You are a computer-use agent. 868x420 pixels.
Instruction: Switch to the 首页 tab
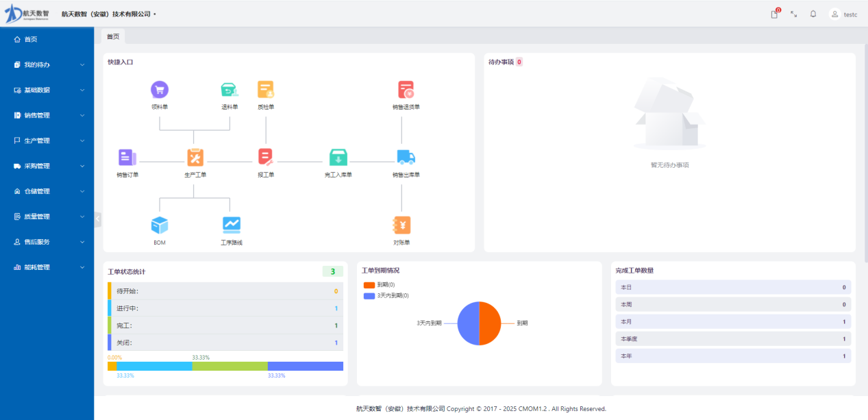tap(113, 36)
